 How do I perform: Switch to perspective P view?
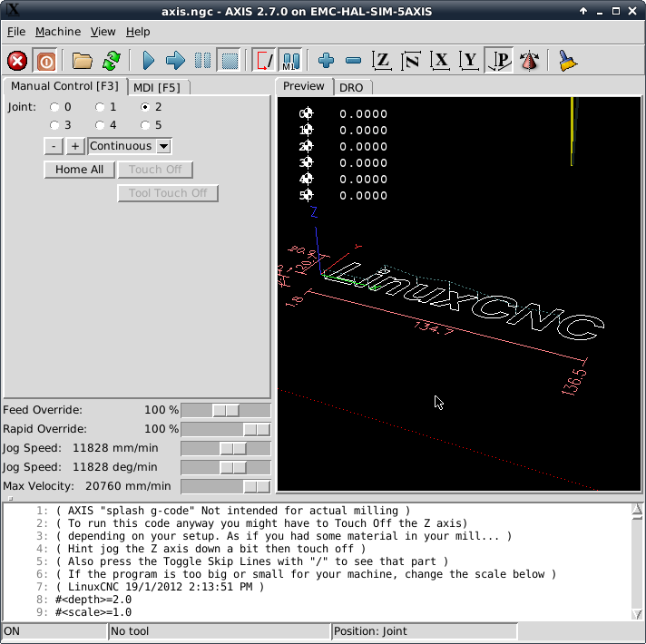499,62
